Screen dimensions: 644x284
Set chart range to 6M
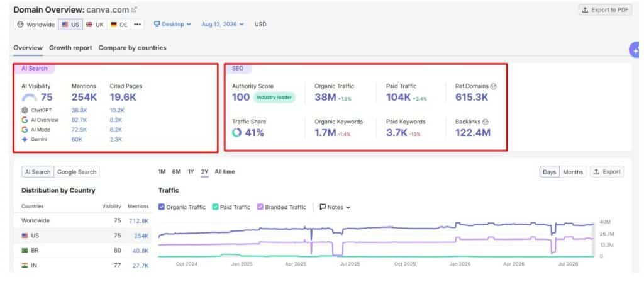(176, 172)
